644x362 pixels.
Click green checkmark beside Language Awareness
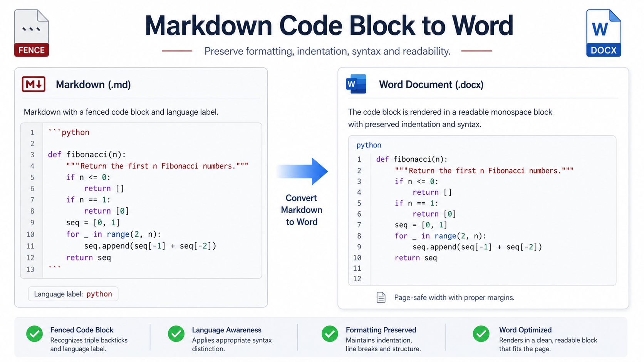coord(176,334)
